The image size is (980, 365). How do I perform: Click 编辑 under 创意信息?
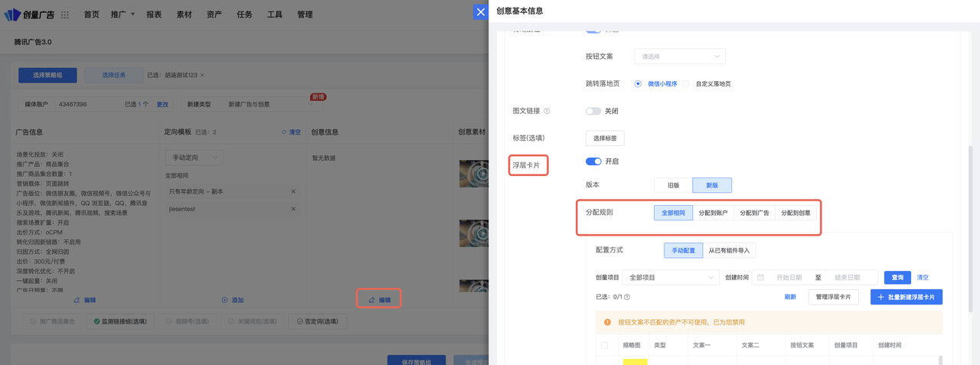[379, 300]
